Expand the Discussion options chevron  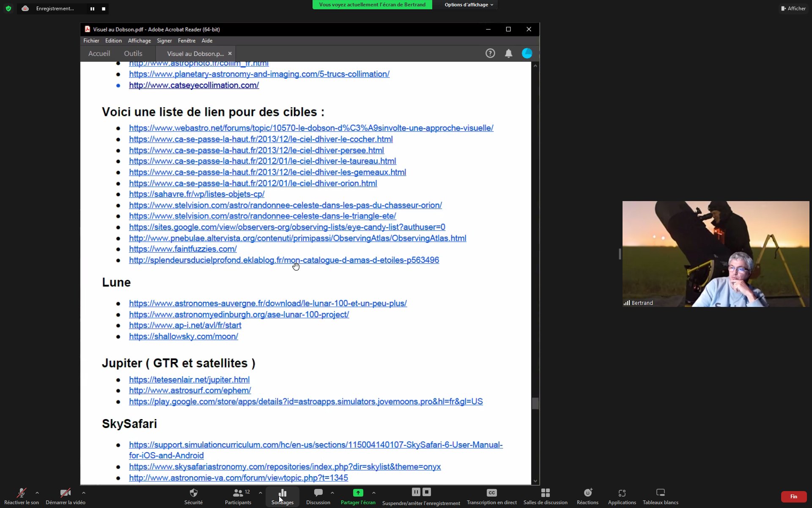[332, 493]
